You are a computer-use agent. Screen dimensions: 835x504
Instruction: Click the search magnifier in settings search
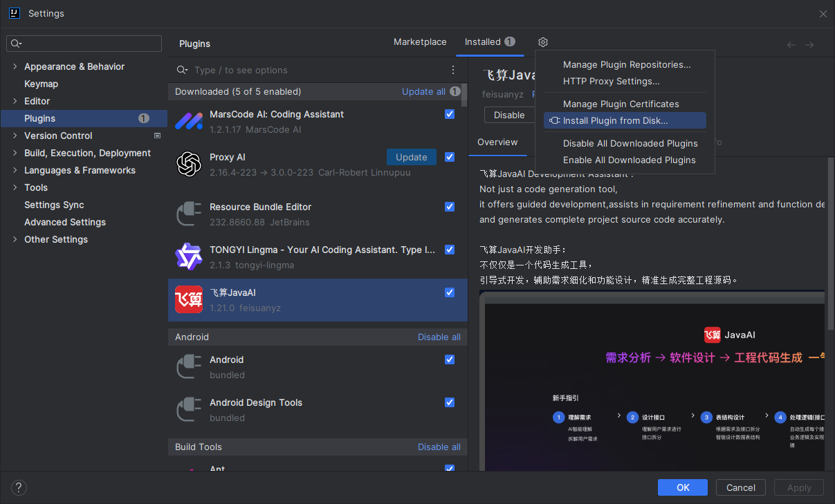click(16, 44)
